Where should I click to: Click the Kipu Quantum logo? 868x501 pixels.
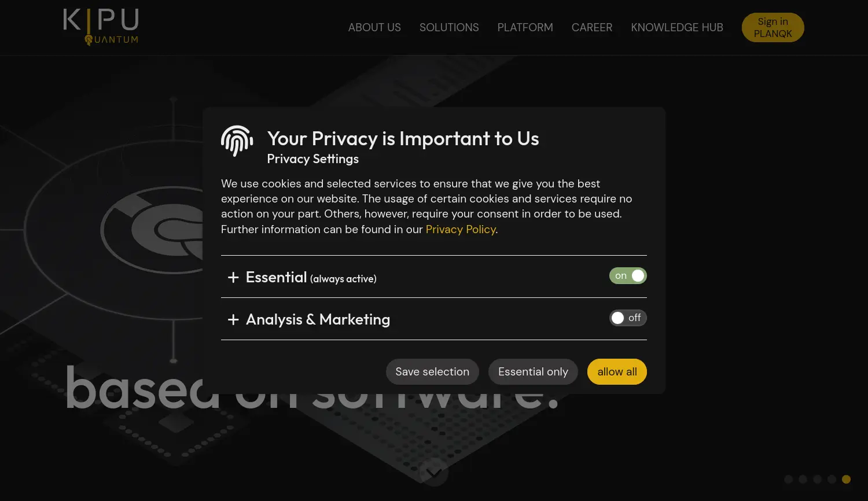pyautogui.click(x=101, y=27)
